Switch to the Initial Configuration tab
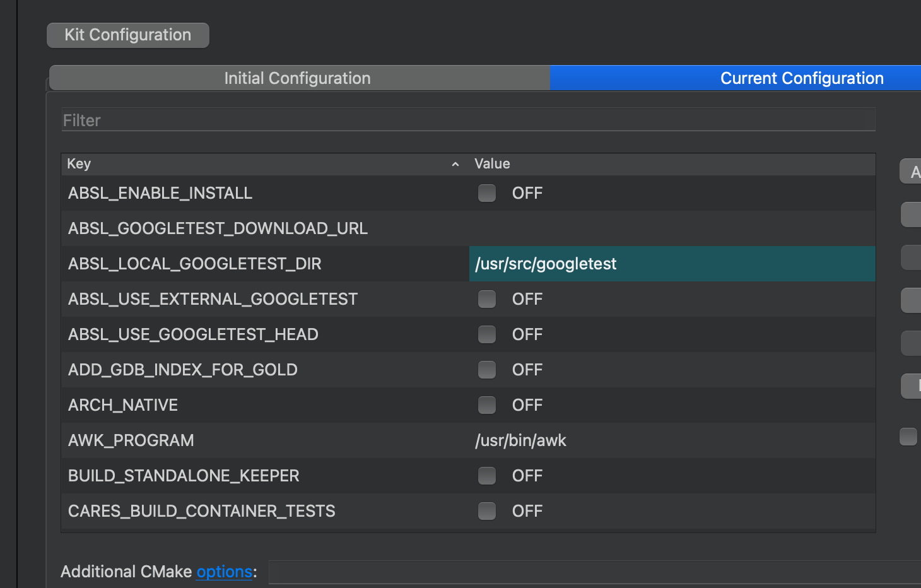 [x=296, y=78]
